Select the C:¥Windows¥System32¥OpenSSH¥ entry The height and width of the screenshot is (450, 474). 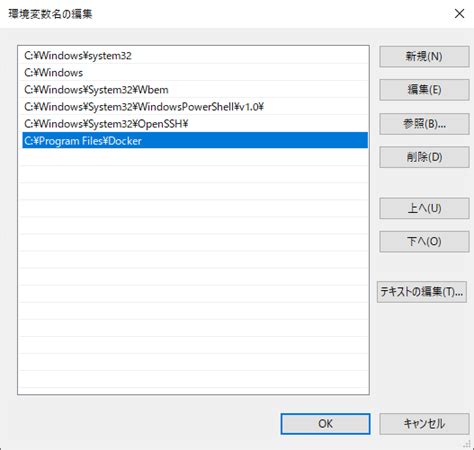point(195,124)
